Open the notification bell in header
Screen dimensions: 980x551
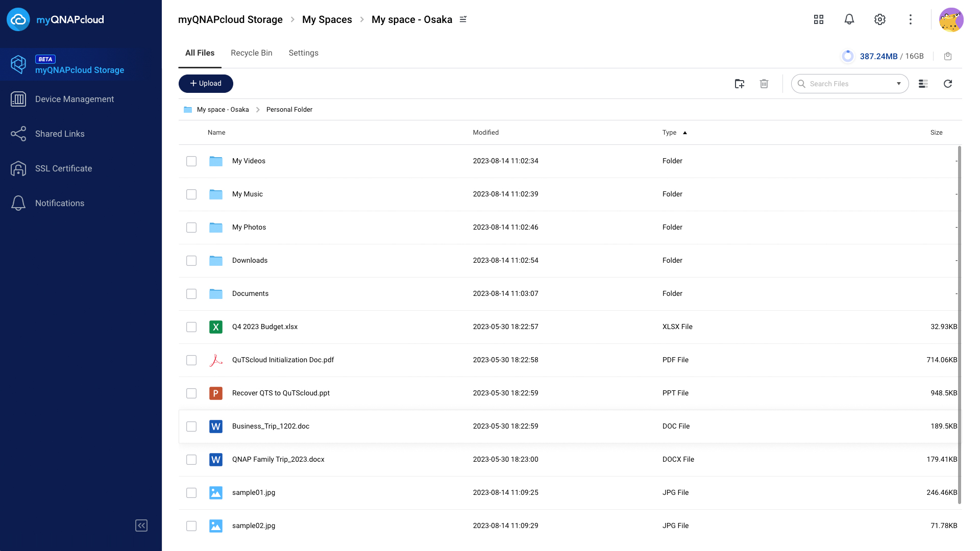point(849,19)
